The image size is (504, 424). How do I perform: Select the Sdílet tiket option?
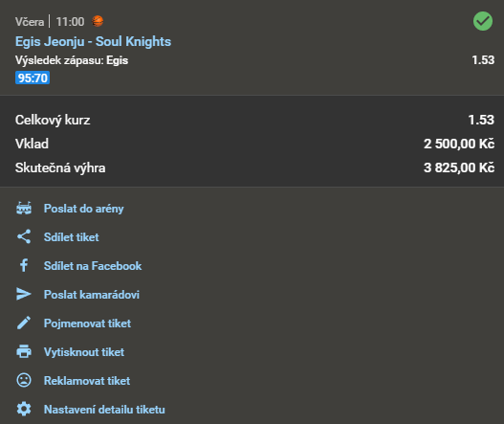tap(72, 237)
